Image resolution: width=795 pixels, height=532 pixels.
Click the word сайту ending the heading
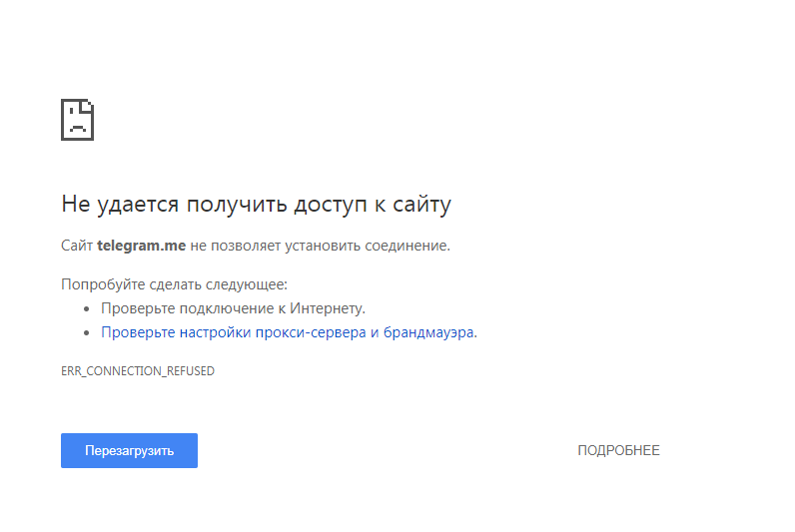(x=423, y=205)
